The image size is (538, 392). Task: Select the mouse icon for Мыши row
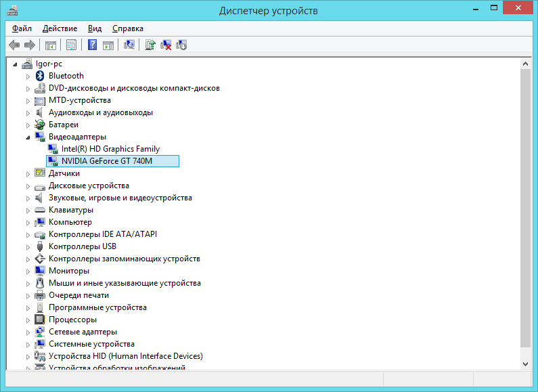pyautogui.click(x=40, y=283)
